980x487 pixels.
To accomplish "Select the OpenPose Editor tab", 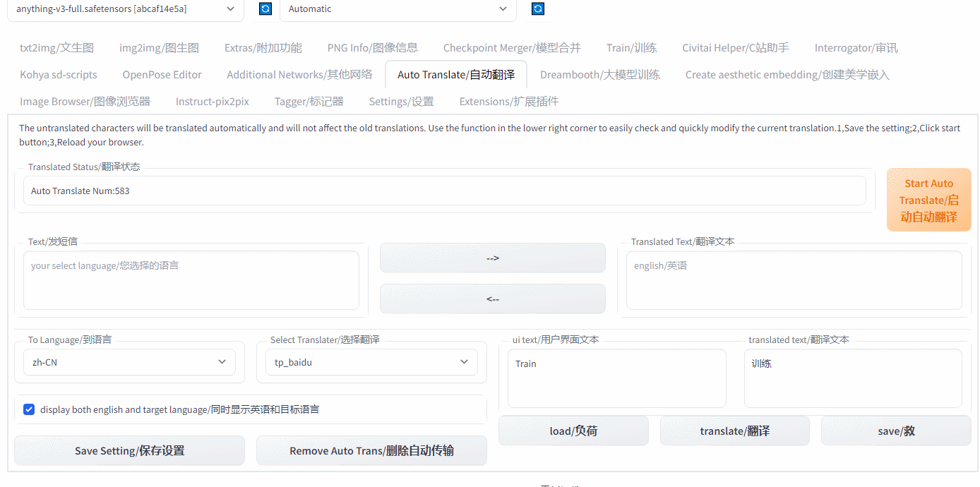I will 162,75.
